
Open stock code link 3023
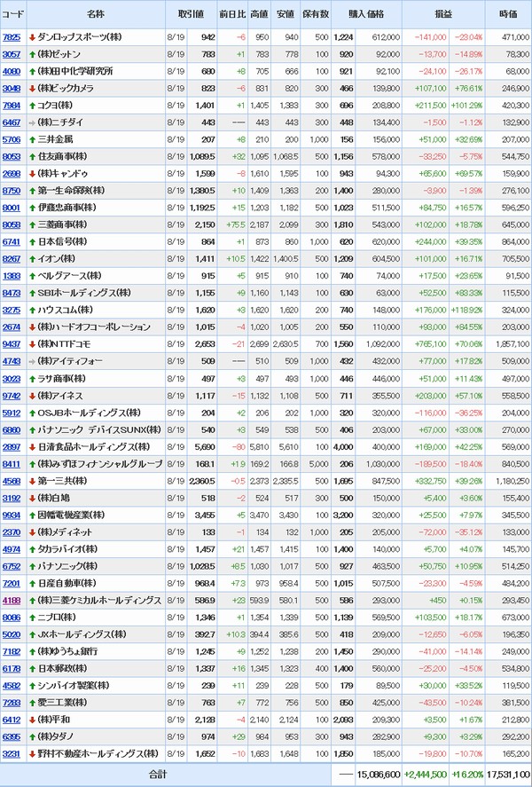pos(12,379)
